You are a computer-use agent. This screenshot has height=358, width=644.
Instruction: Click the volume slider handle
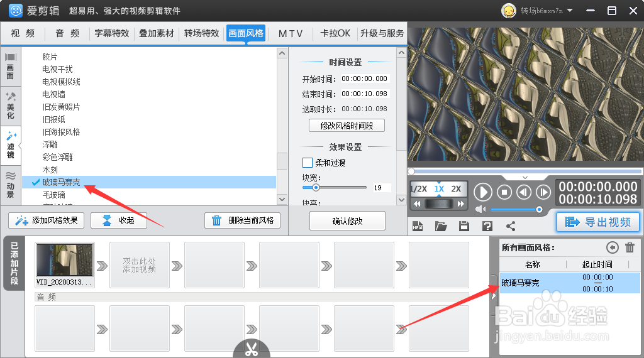[x=539, y=210]
